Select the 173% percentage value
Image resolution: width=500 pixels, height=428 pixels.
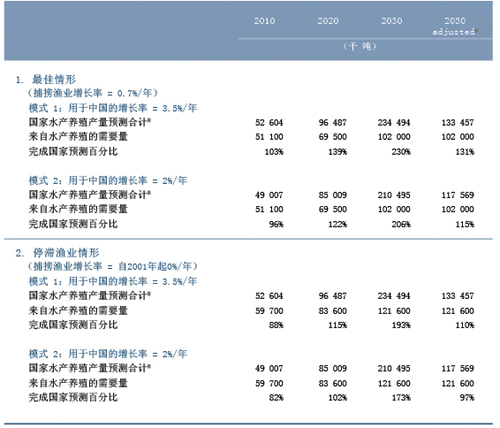coord(401,398)
